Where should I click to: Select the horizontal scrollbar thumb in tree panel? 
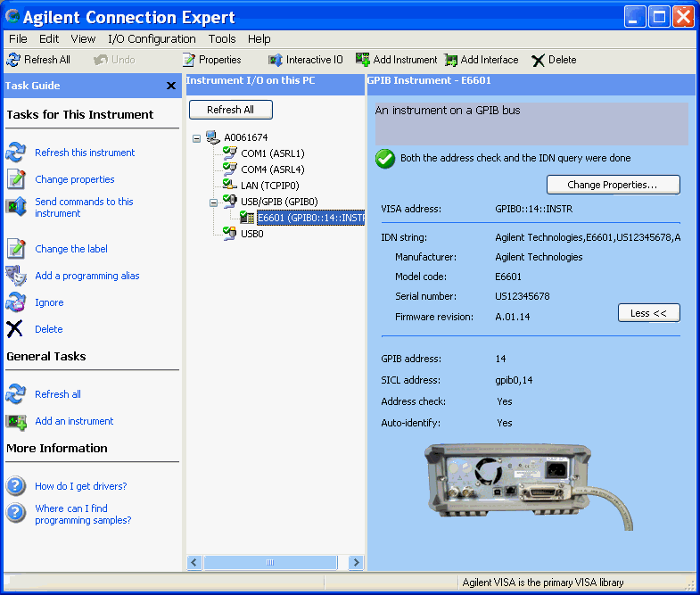270,562
